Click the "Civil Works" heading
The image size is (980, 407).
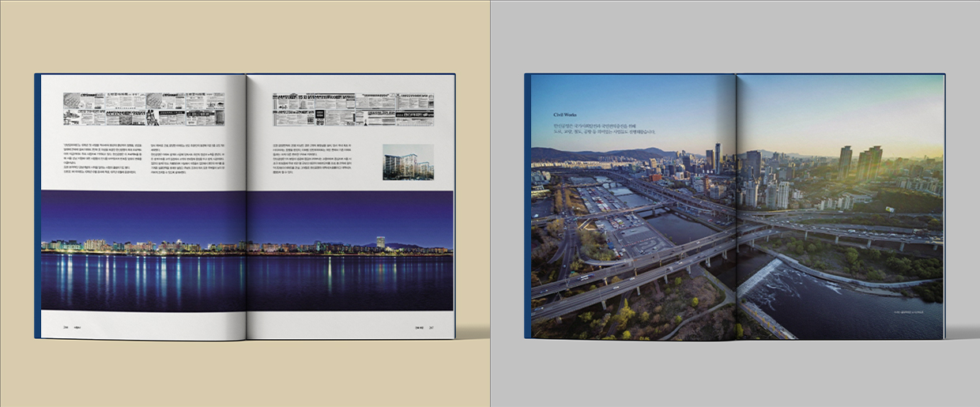pos(564,115)
